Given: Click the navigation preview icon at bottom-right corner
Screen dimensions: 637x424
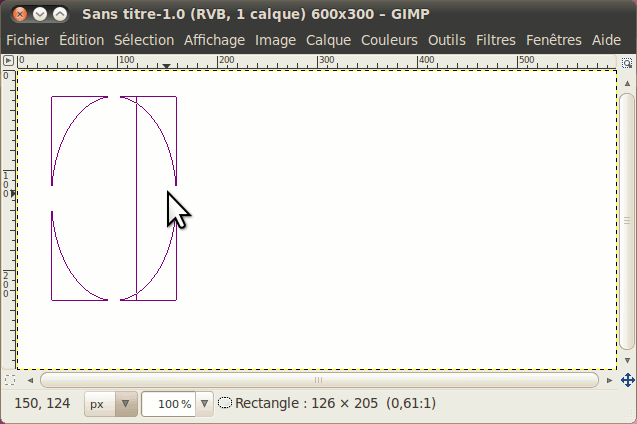Looking at the screenshot, I should (x=627, y=380).
